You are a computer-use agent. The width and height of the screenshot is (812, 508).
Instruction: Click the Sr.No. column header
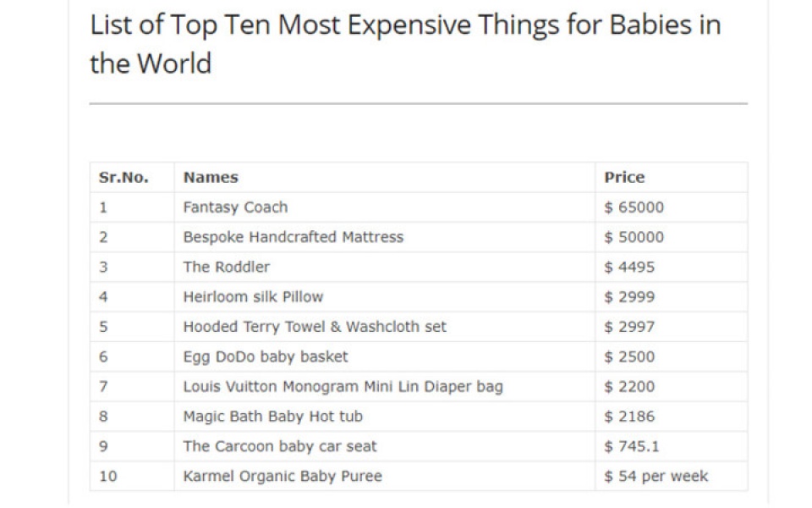[123, 178]
